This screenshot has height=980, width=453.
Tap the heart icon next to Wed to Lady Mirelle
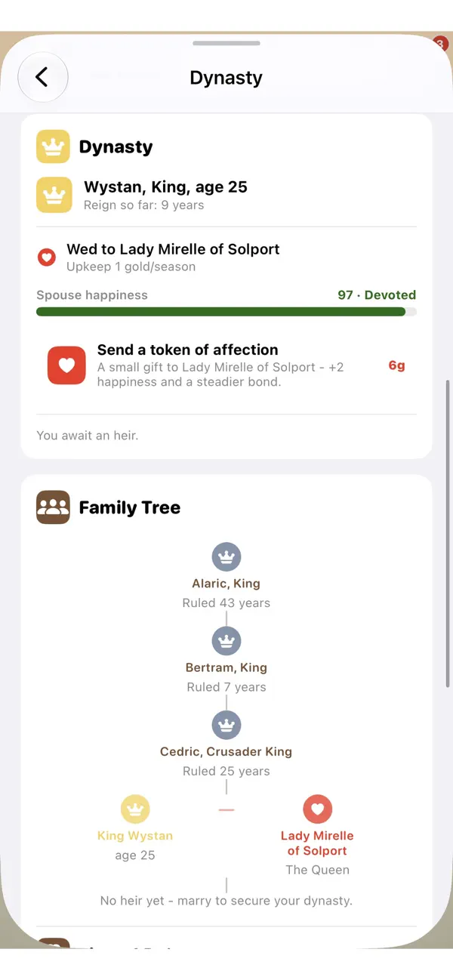click(46, 257)
